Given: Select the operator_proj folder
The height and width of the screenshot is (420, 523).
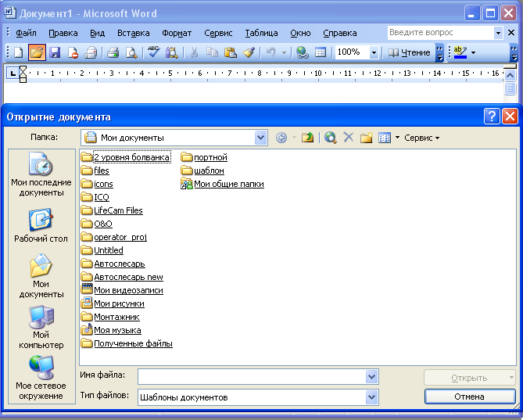Looking at the screenshot, I should coord(114,237).
